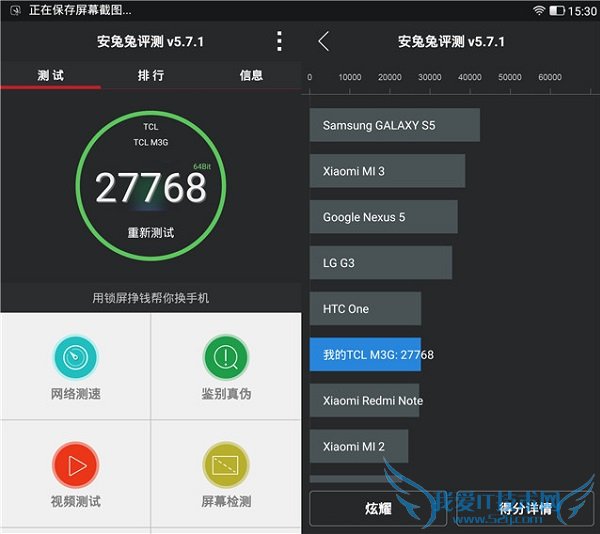Tap the 屏幕检测 label
The image size is (600, 534).
point(226,501)
